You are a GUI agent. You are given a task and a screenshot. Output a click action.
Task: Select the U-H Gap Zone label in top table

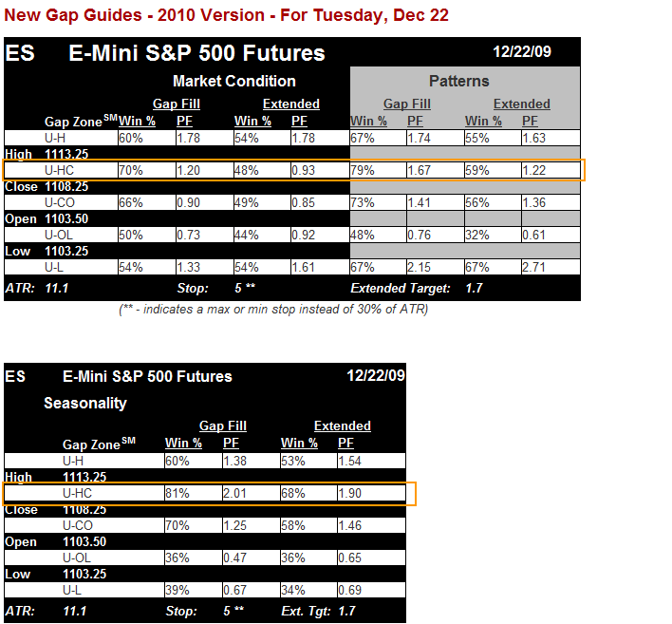coord(55,138)
